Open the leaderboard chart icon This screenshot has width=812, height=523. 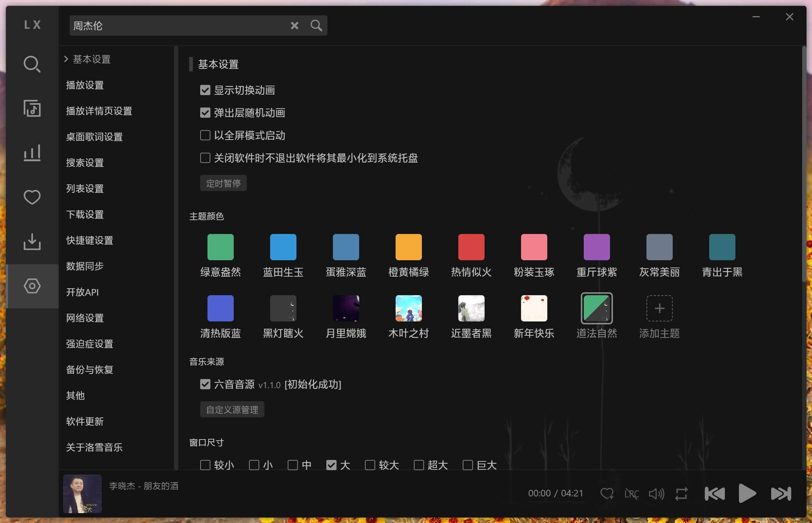coord(32,153)
